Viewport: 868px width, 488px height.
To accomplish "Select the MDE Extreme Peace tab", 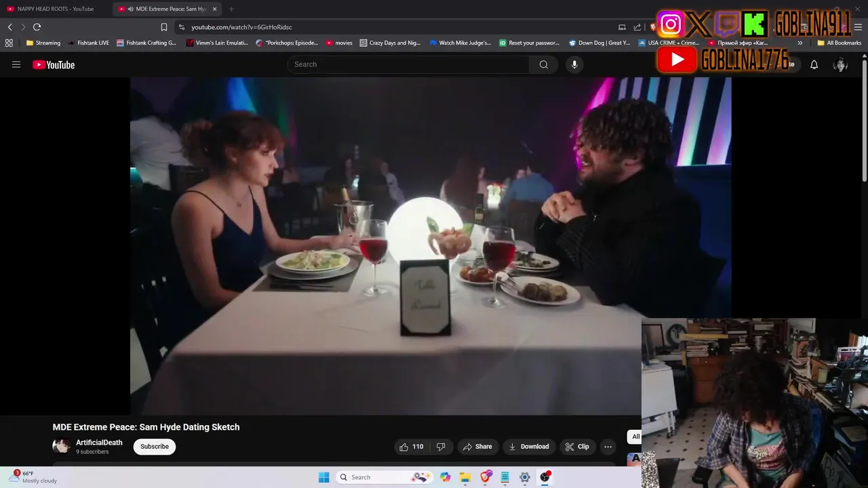I will click(x=170, y=9).
